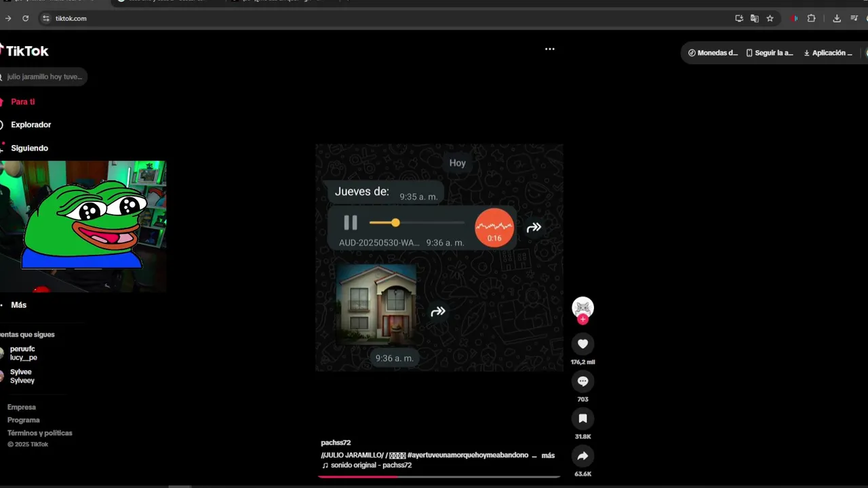Seek on the video progress bar
The image size is (868, 488).
pos(439,476)
